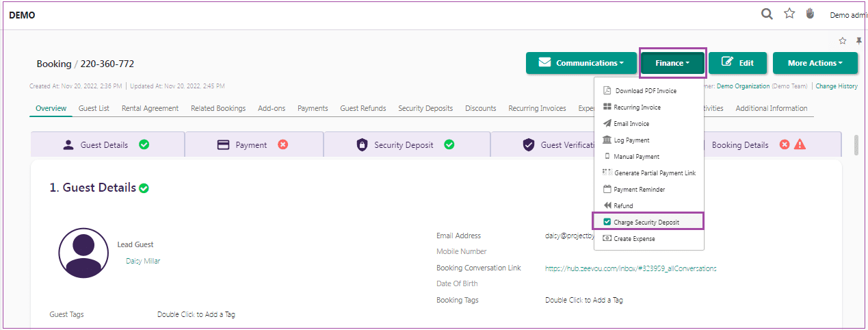Click the red X status on Payment step
Viewport: 868px width, 330px height.
282,144
